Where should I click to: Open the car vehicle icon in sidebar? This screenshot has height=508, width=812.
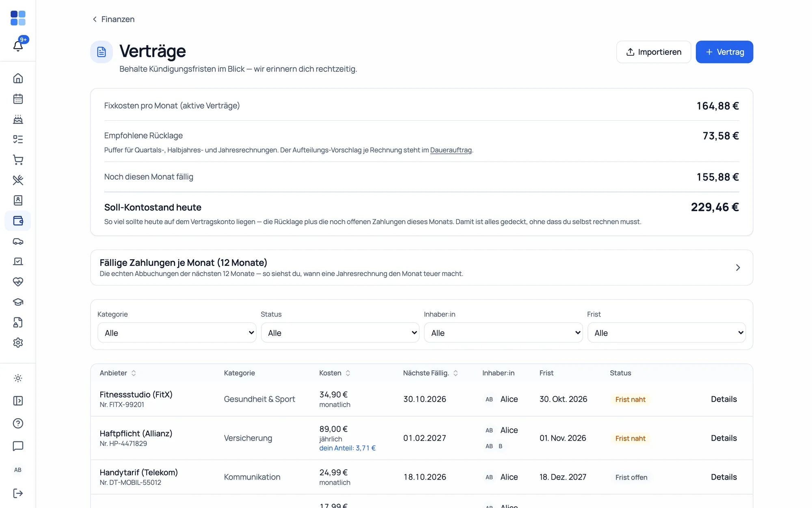(18, 241)
